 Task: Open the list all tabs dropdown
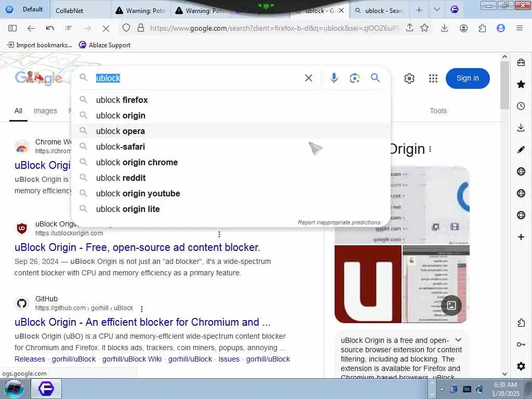point(437,10)
